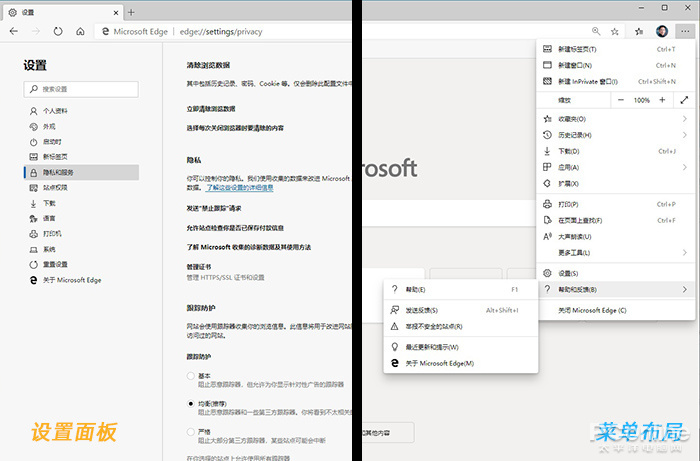Choose 最近更新和提示(W) submenu item

[461, 347]
